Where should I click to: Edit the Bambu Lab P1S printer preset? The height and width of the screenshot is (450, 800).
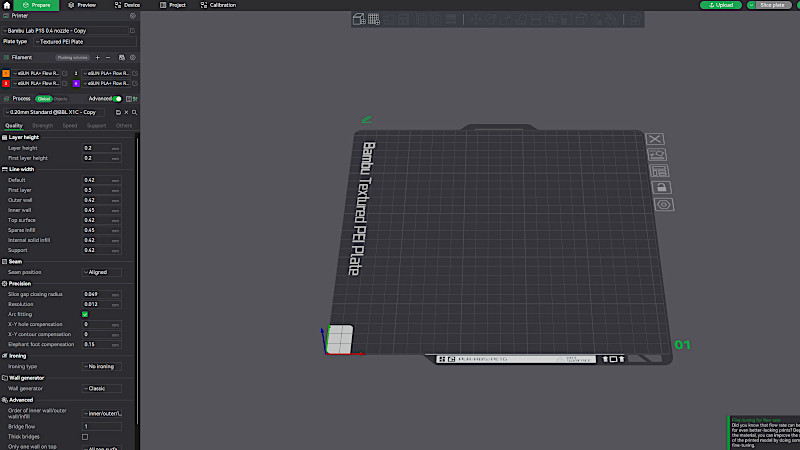point(133,31)
